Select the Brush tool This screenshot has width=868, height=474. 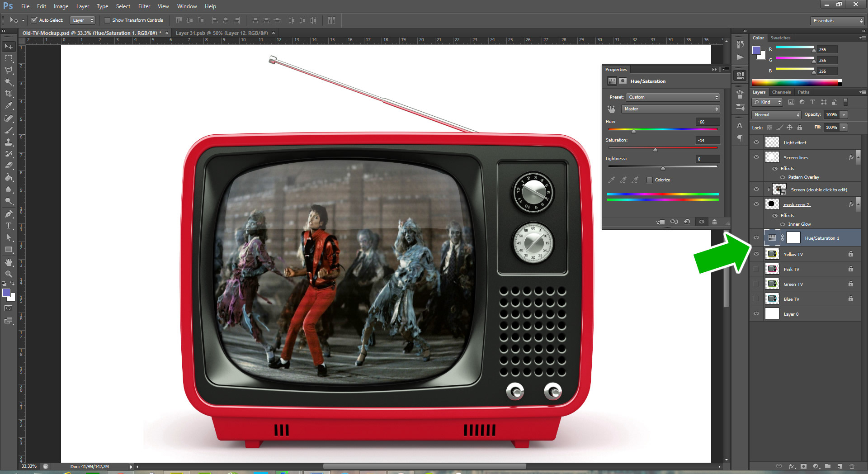[9, 130]
